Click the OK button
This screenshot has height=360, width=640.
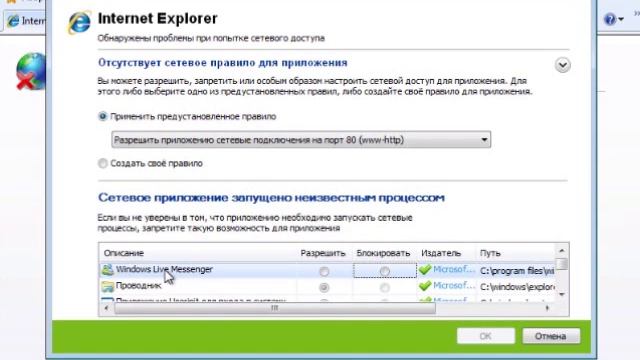[486, 336]
